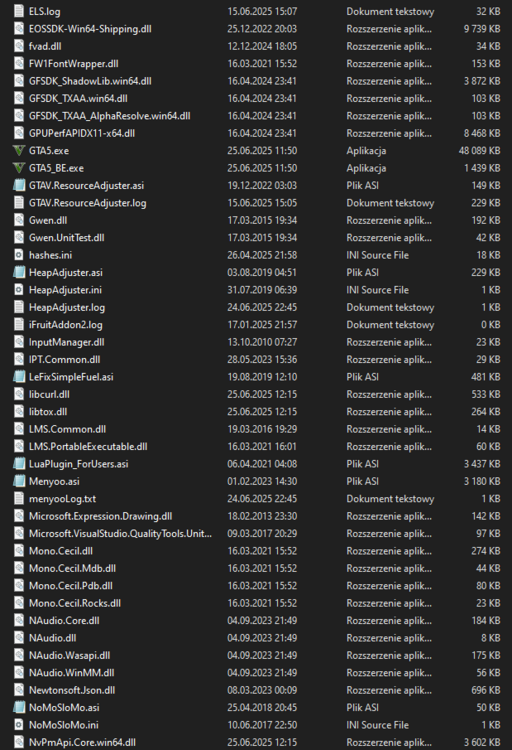The width and height of the screenshot is (512, 750).
Task: Select the Microsoft.VisualStudio.QualityTools.Unit... file name
Action: coord(120,533)
